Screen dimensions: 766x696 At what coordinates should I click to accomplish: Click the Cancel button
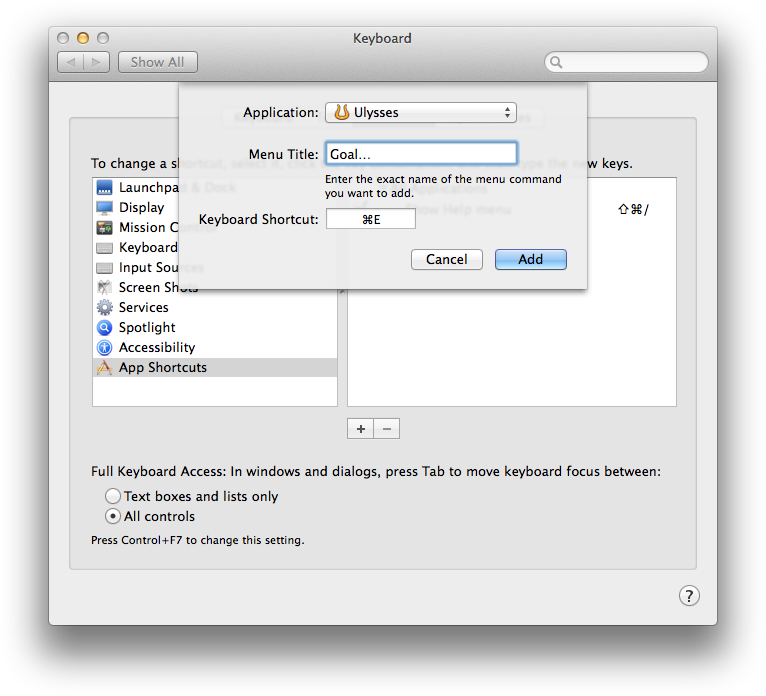(x=447, y=259)
